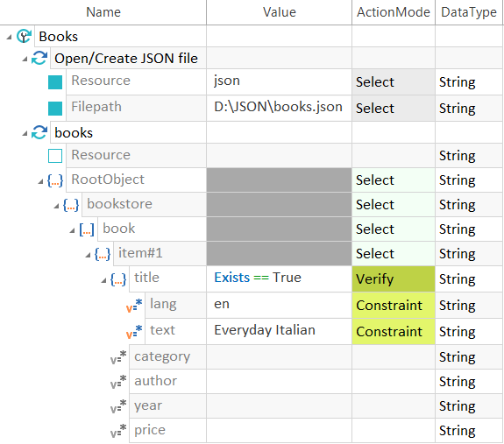This screenshot has width=504, height=444.
Task: Click the Open/Create JSON file step icon
Action: pyautogui.click(x=39, y=58)
